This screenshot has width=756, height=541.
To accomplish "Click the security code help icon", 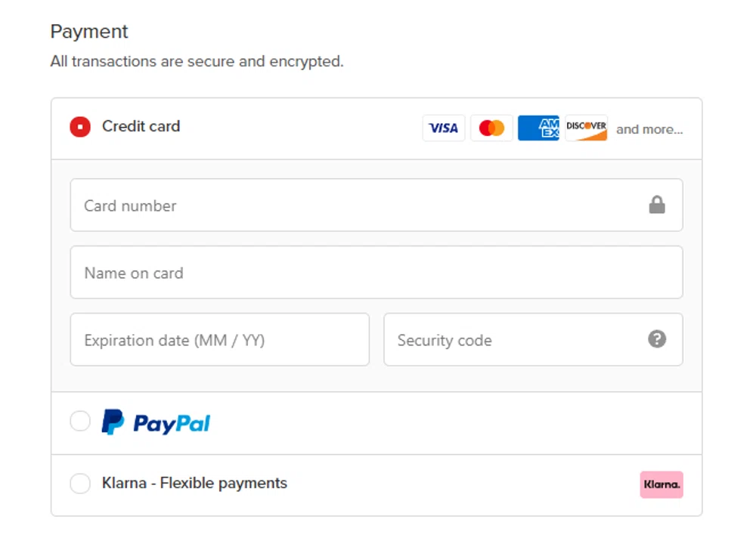I will click(656, 339).
